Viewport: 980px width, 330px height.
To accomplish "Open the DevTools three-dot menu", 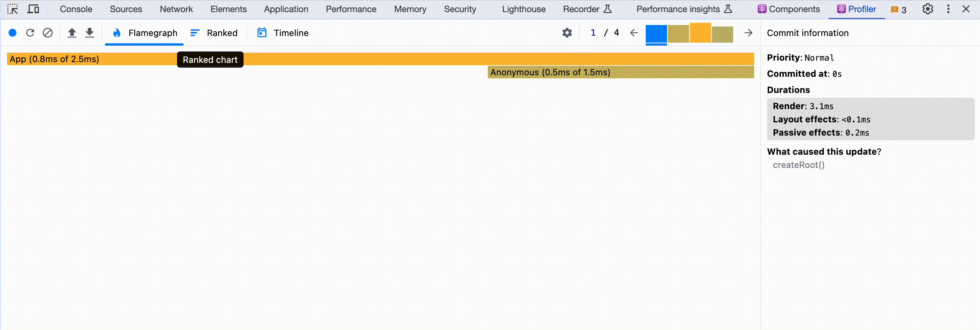I will [948, 9].
